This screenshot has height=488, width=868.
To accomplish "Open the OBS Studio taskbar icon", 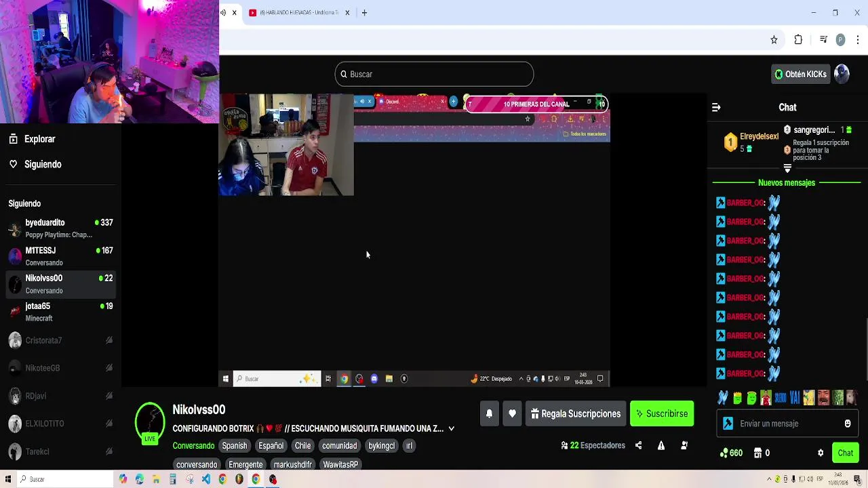I will pyautogui.click(x=273, y=479).
